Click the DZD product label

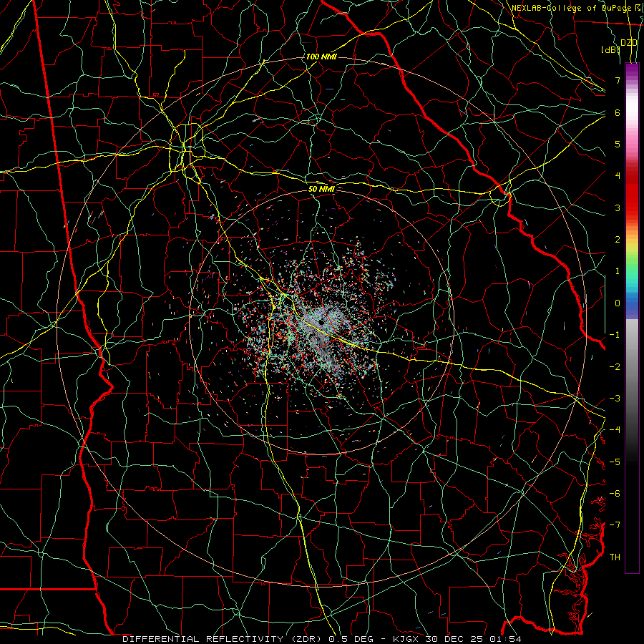[x=629, y=42]
